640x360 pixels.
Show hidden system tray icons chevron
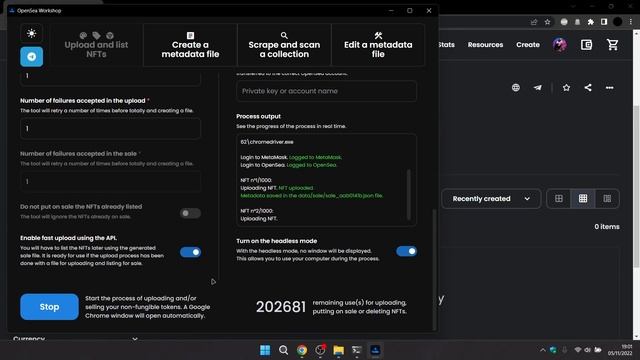click(542, 350)
